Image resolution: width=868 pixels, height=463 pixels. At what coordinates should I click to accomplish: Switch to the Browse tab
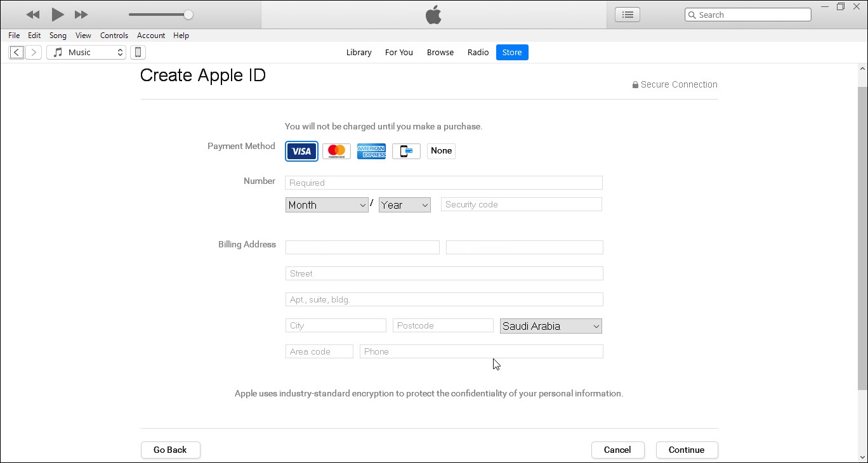point(440,53)
